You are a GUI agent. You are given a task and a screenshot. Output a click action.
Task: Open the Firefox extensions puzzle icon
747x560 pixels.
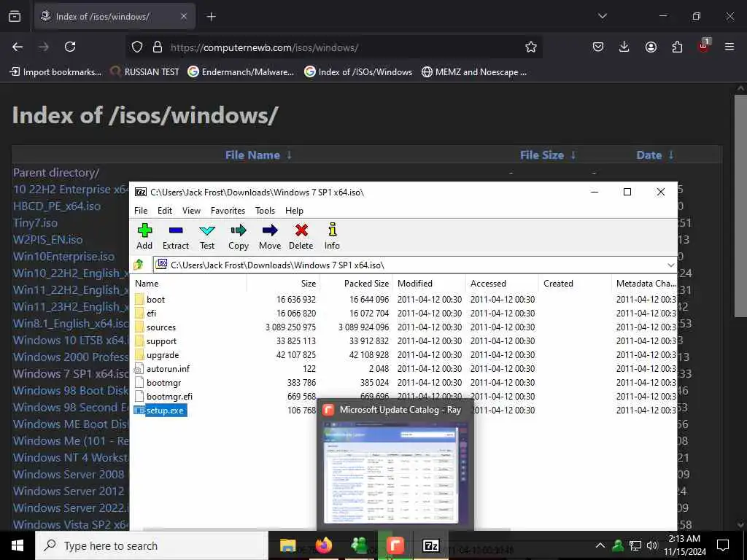click(x=677, y=47)
